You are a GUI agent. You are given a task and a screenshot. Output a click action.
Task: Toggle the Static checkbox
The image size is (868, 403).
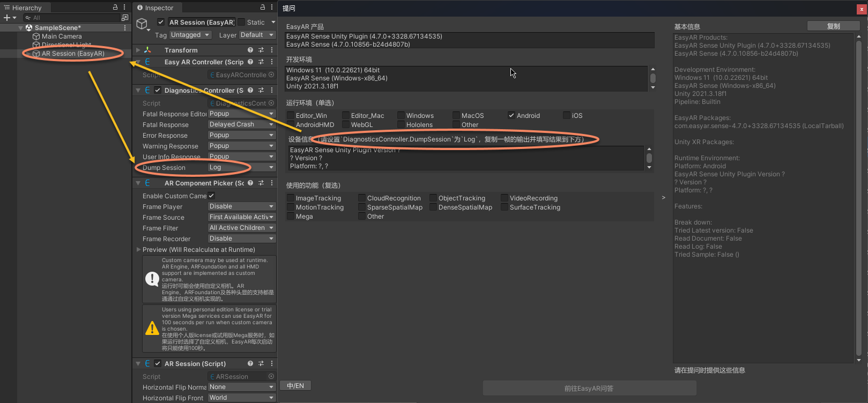point(242,23)
